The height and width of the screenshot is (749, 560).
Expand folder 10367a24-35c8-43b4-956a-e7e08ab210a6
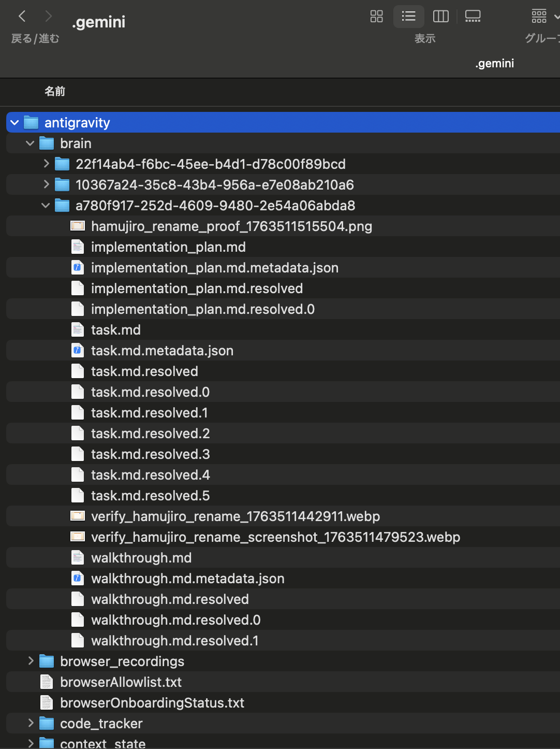pyautogui.click(x=46, y=184)
